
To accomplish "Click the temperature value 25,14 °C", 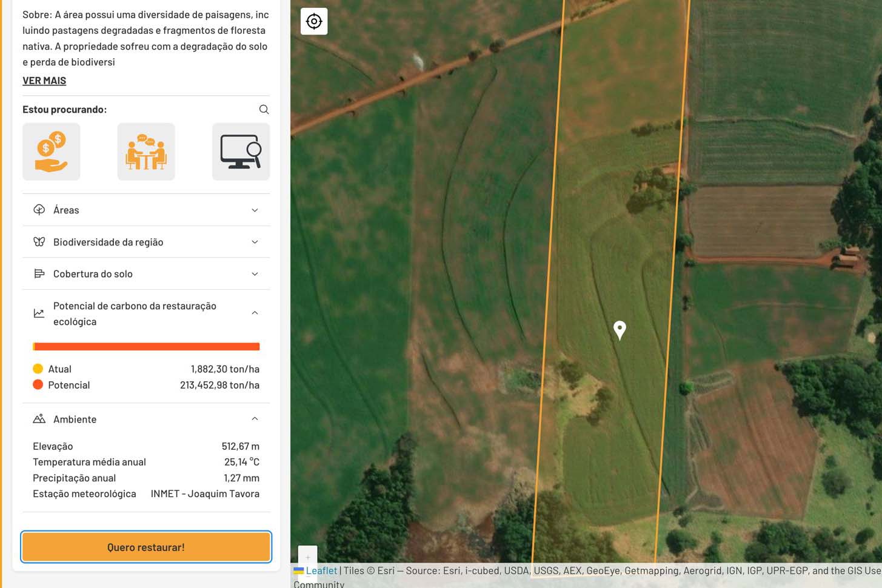I will [242, 462].
